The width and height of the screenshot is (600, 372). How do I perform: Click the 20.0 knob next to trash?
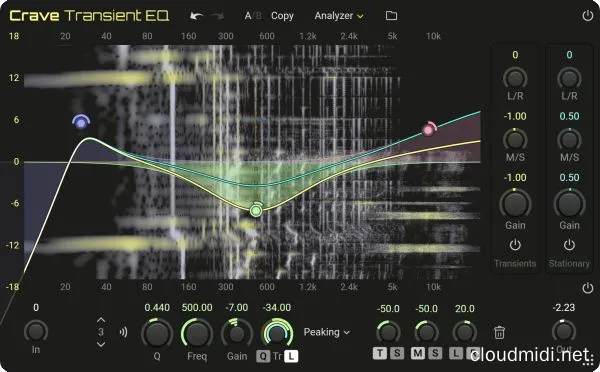click(465, 332)
